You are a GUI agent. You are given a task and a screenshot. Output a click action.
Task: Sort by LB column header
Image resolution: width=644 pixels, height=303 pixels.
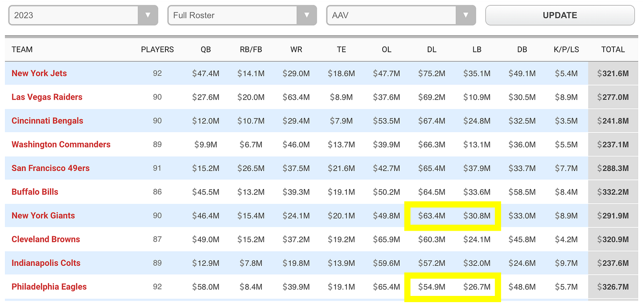[477, 50]
